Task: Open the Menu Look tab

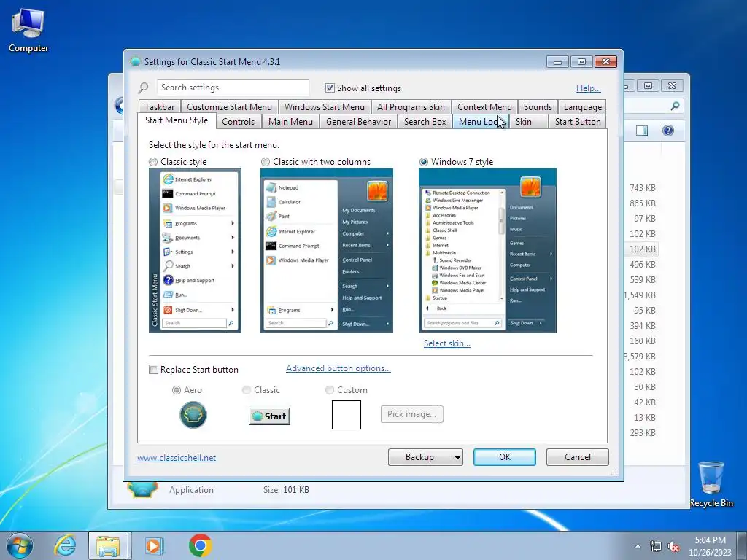Action: (x=481, y=122)
